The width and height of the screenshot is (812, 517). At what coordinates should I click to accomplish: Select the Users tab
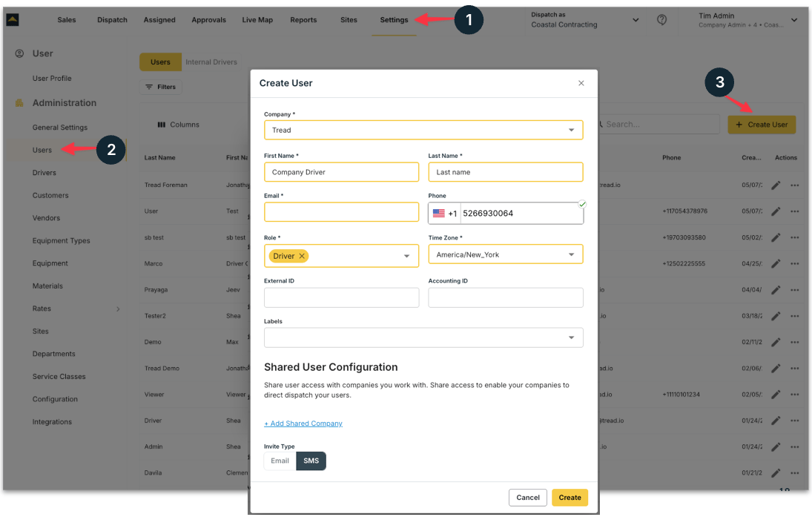160,62
